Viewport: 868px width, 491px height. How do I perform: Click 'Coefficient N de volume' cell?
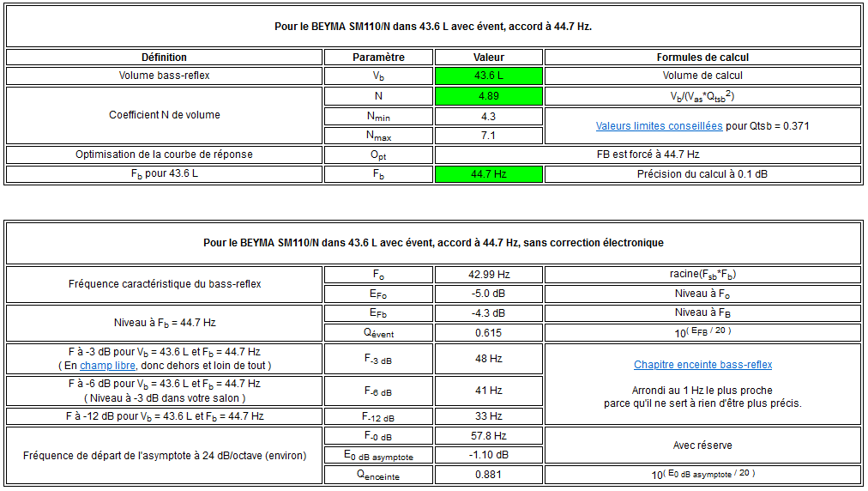pos(164,115)
